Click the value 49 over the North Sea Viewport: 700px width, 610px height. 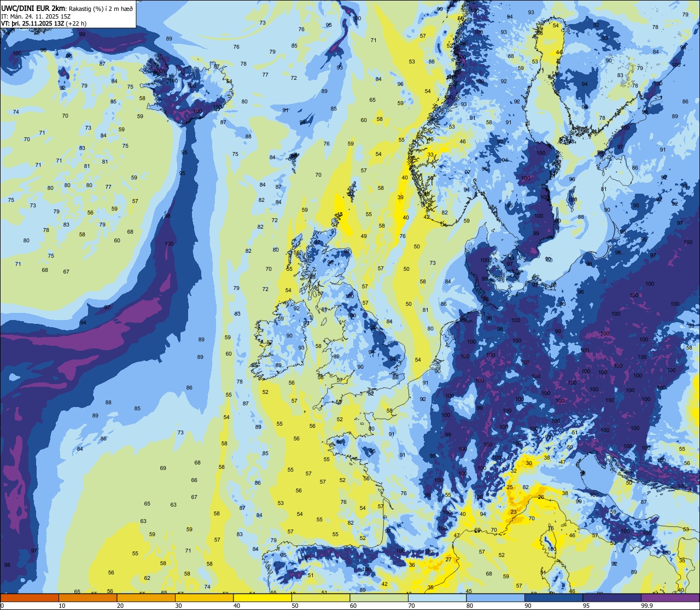(364, 236)
